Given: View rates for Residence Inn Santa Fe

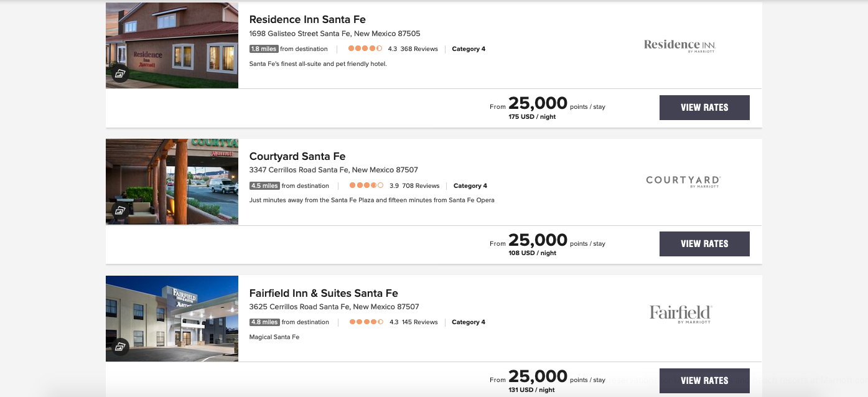Looking at the screenshot, I should tap(704, 108).
